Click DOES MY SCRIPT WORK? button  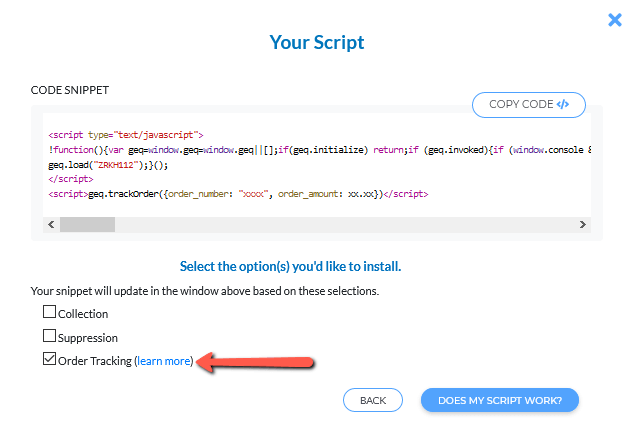point(500,400)
